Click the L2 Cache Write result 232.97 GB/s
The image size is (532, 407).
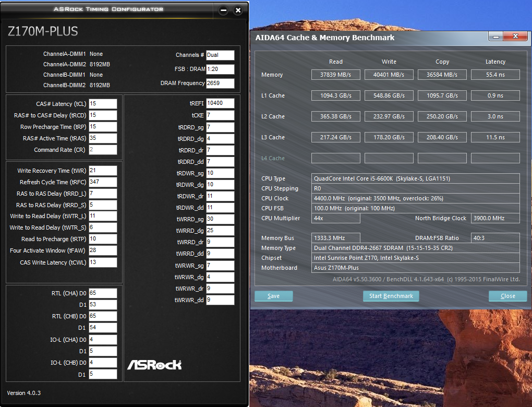click(x=389, y=116)
